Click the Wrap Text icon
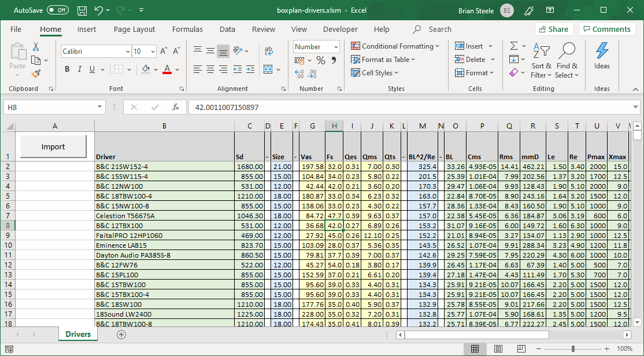 click(x=269, y=50)
